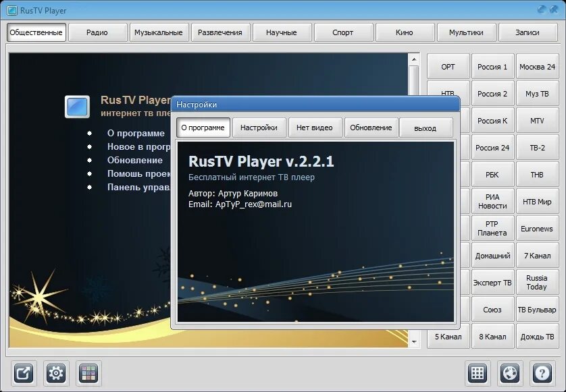Click scrollbar up arrow in welcome pane
The width and height of the screenshot is (566, 392).
point(414,59)
